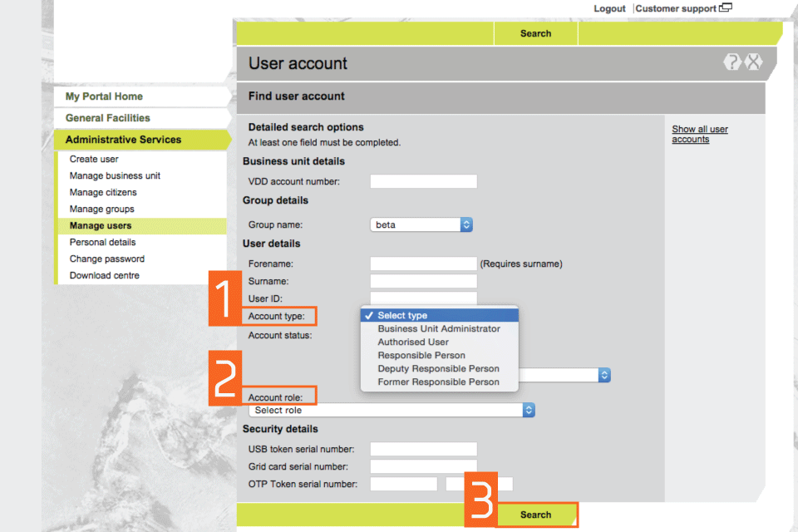Choose Business Unit Administrator account type
This screenshot has width=798, height=532.
pyautogui.click(x=439, y=328)
